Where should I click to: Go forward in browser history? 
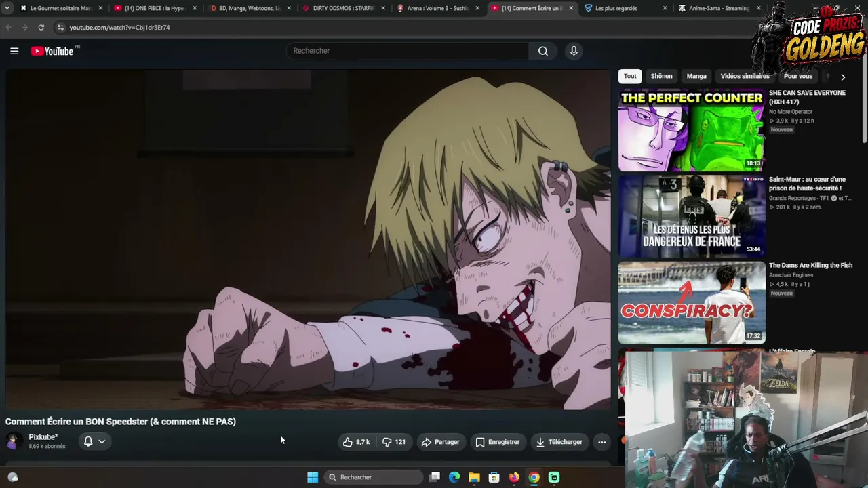tap(25, 28)
